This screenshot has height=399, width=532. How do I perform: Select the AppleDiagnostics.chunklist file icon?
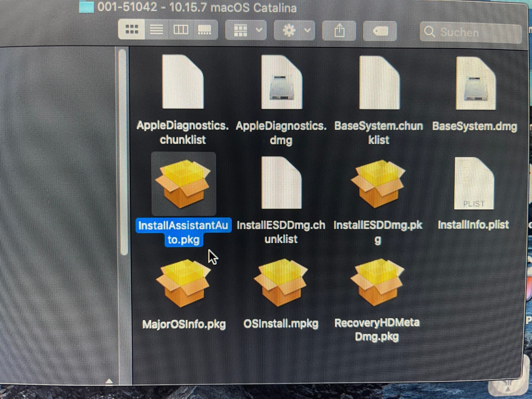click(x=183, y=82)
